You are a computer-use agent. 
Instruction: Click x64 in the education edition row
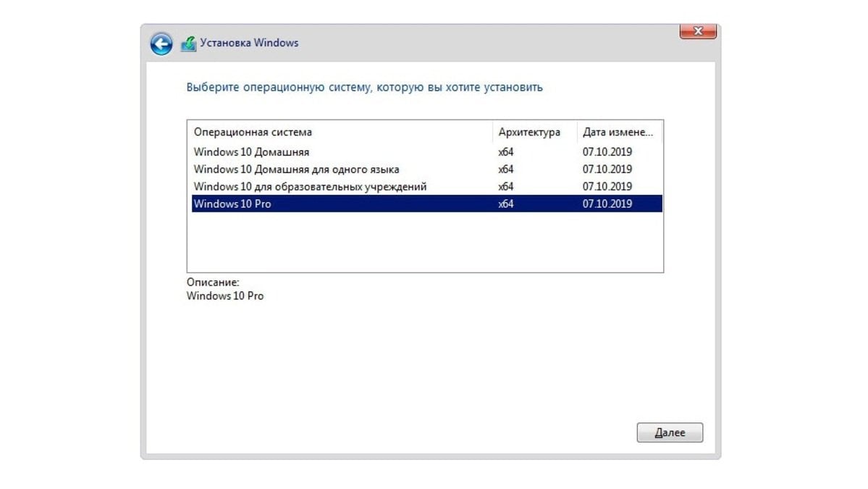click(x=505, y=187)
